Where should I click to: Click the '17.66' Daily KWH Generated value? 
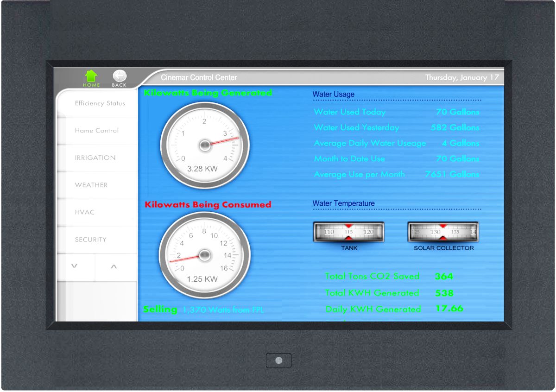coord(449,309)
